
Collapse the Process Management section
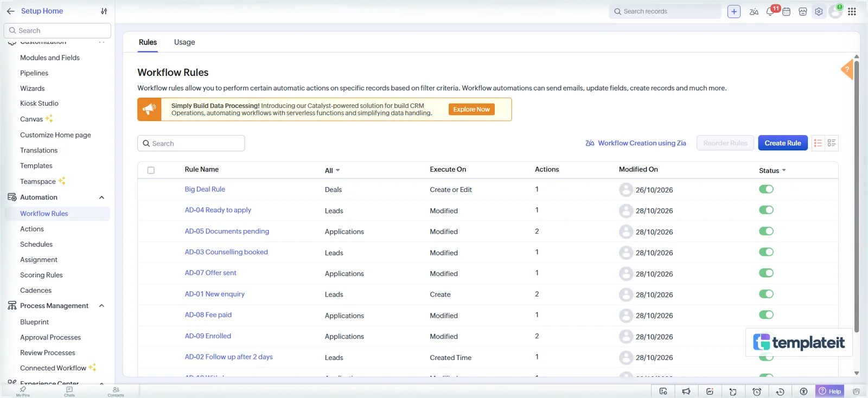[101, 306]
